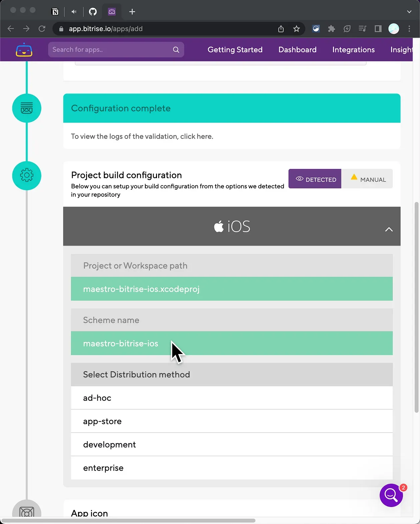The image size is (420, 524).
Task: Open the Notion pinned tab
Action: click(55, 12)
